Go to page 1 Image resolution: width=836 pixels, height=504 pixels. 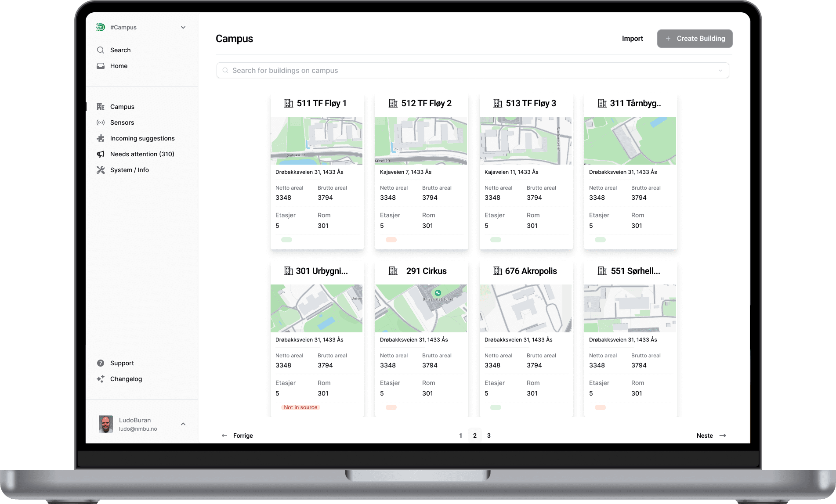point(460,436)
